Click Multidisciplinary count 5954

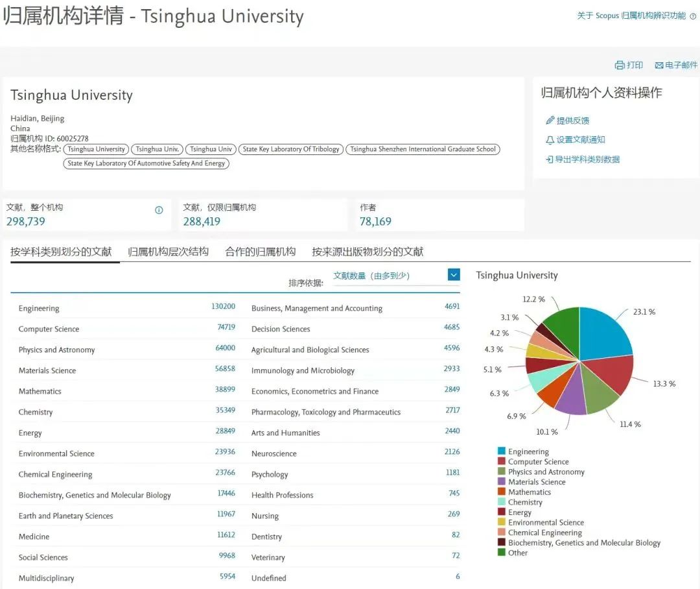(227, 577)
